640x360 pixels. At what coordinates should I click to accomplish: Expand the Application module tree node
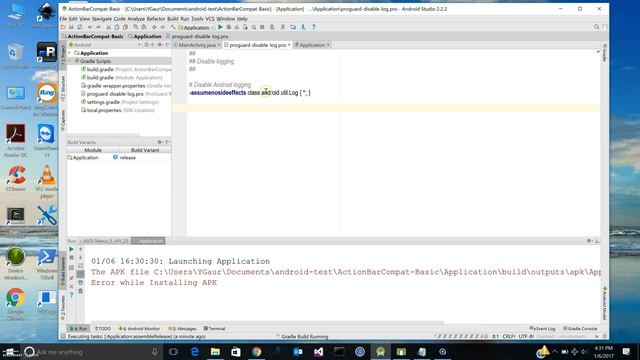(x=70, y=53)
